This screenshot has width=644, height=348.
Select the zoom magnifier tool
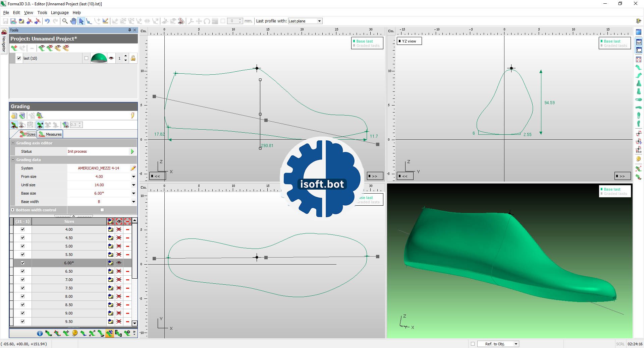pos(65,21)
